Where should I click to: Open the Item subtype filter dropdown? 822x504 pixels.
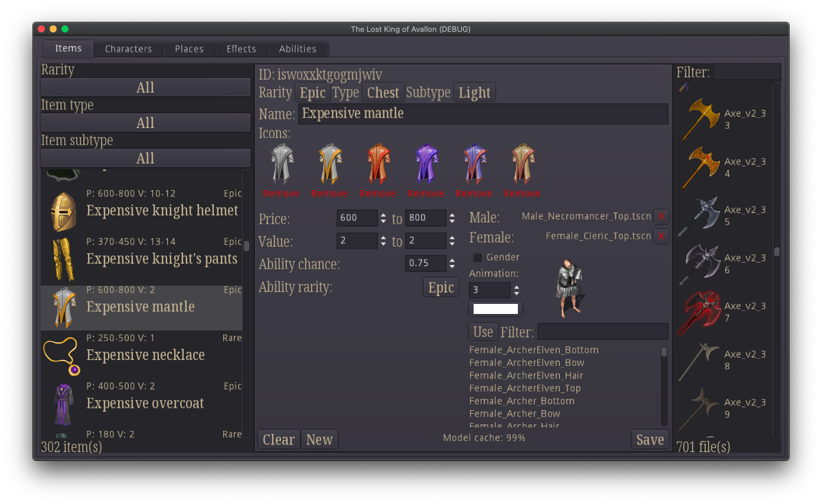click(145, 158)
